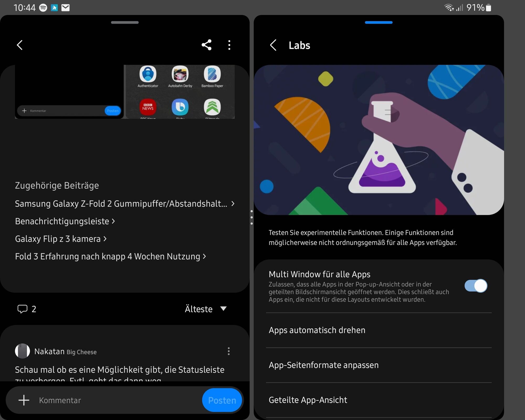Tap the split-screen divider handle dots
Image resolution: width=525 pixels, height=420 pixels.
[251, 217]
